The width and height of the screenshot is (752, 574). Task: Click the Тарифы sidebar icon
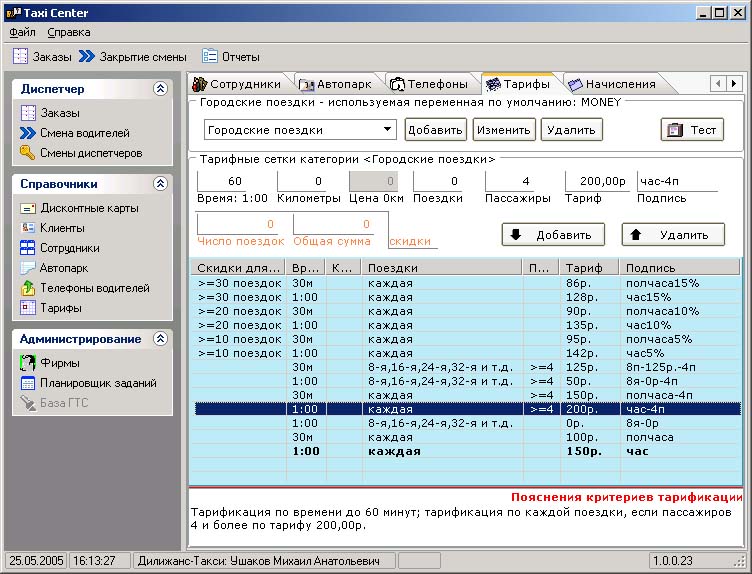click(x=28, y=308)
